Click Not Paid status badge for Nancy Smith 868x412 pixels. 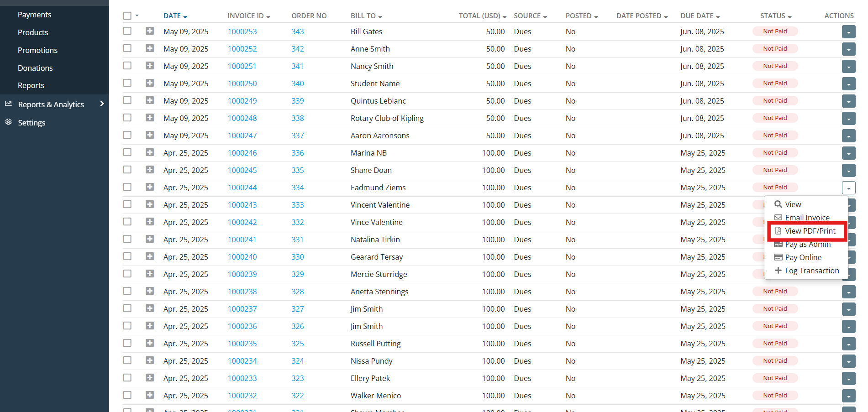pyautogui.click(x=775, y=66)
